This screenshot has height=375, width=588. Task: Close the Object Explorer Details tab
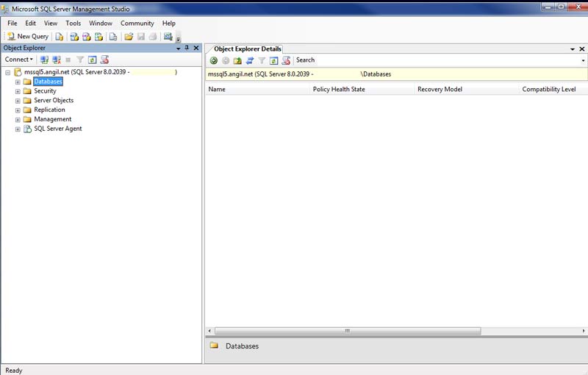[x=582, y=49]
